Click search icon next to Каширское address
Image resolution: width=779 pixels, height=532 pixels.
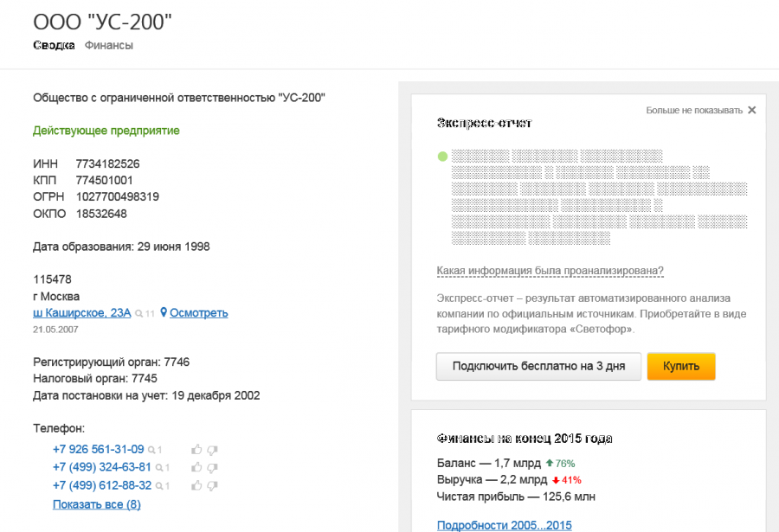[x=139, y=313]
